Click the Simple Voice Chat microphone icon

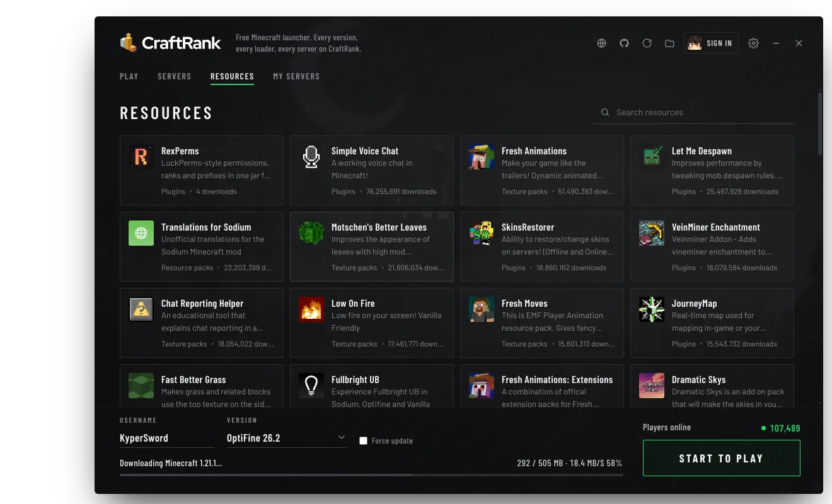(x=311, y=157)
